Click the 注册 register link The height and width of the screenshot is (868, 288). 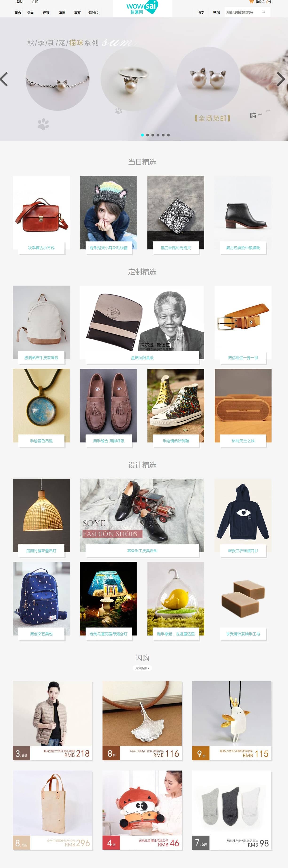pyautogui.click(x=35, y=2)
